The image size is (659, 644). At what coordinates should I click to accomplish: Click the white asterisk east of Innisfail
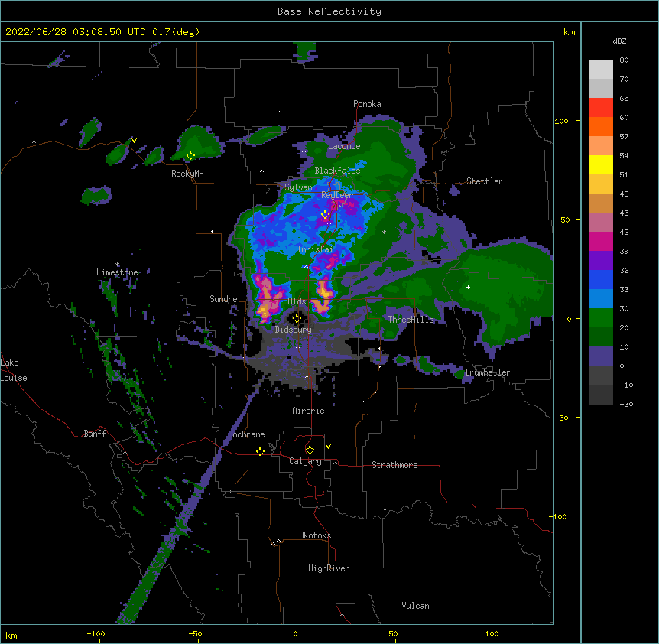pyautogui.click(x=384, y=232)
